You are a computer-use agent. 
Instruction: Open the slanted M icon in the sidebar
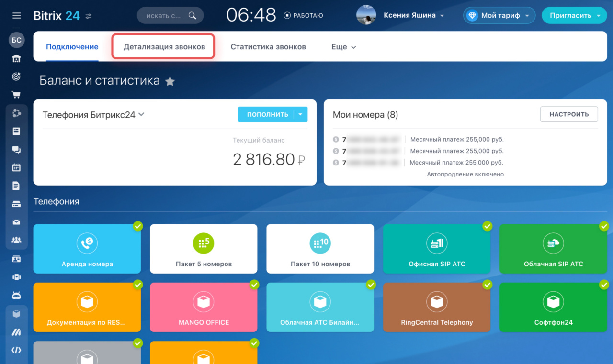[x=16, y=332]
